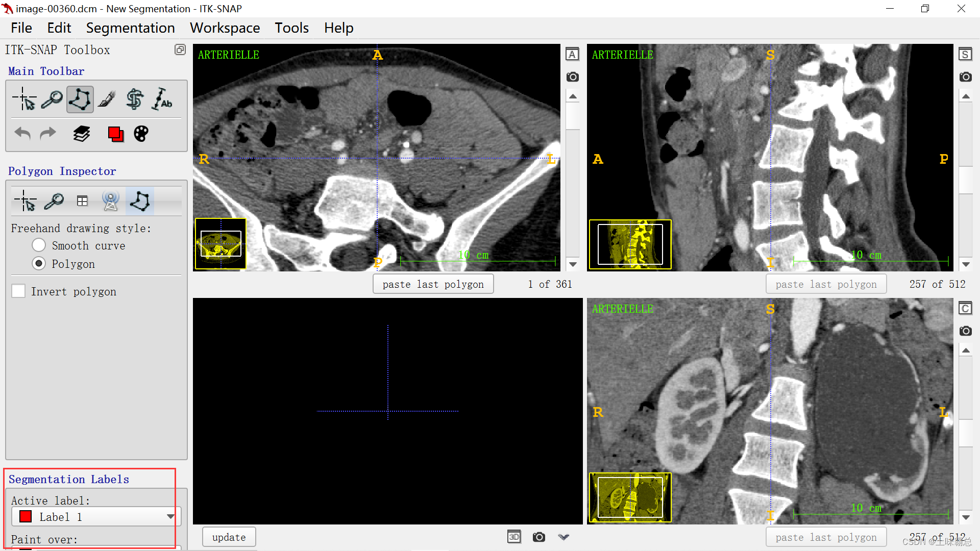
Task: Select the Crosshair mode tool
Action: coord(24,99)
